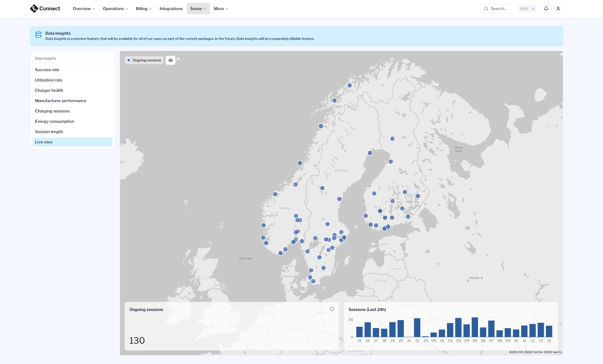The image size is (603, 364).
Task: Open the Success rate insights page
Action: click(x=47, y=70)
